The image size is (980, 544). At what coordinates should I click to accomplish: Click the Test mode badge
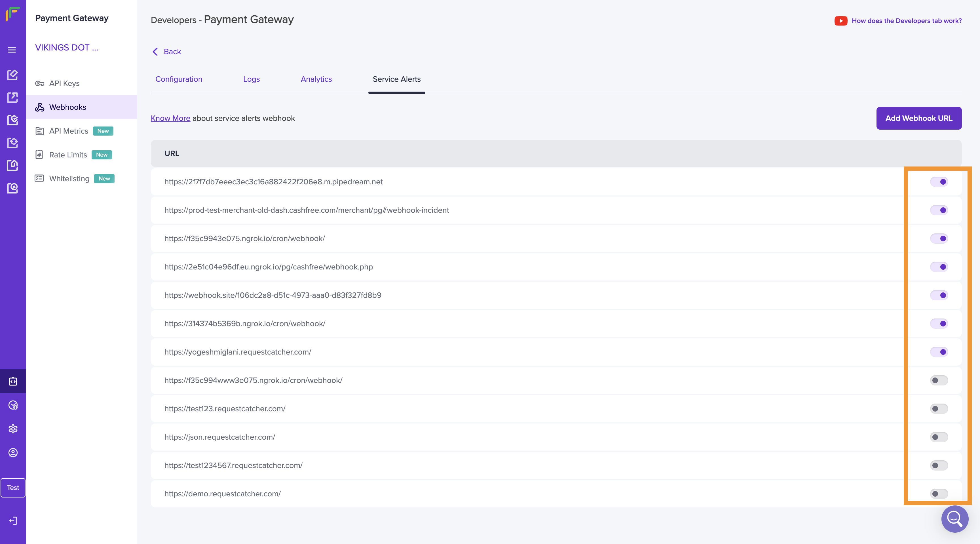pos(13,488)
